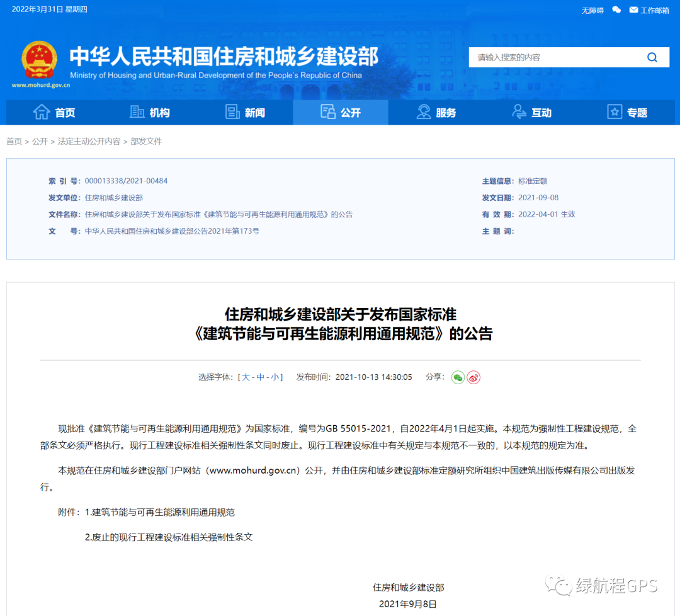Share the article via the Weibo icon
Screen dimensions: 680x616
tap(473, 377)
